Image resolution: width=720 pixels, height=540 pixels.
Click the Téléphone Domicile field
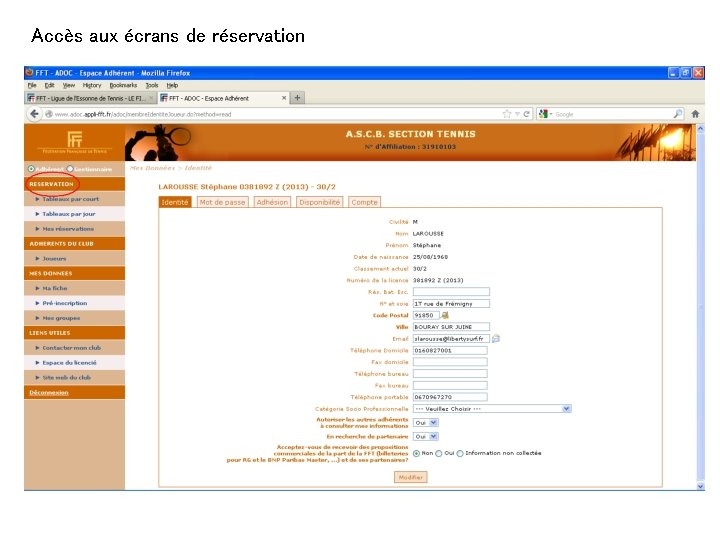pos(450,350)
